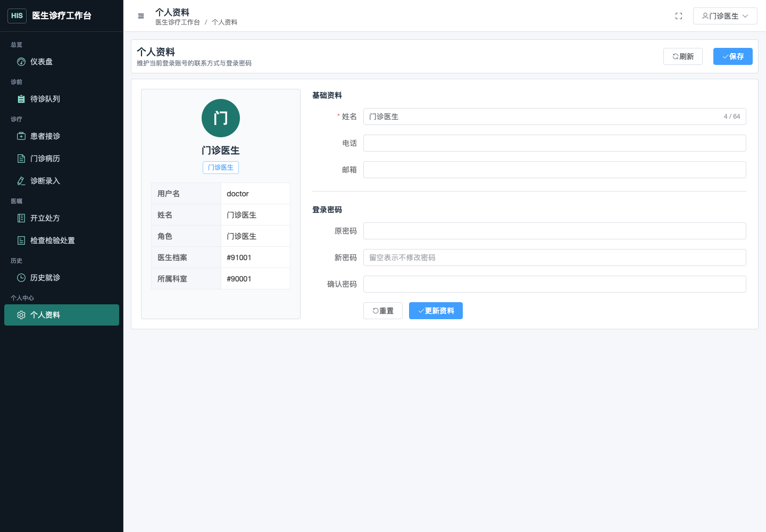This screenshot has height=532, width=766.
Task: Click the 门诊医生 role tag under avatar
Action: click(221, 168)
